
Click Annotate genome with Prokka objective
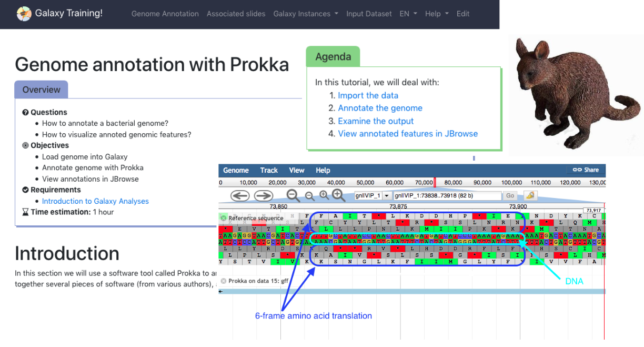(93, 167)
